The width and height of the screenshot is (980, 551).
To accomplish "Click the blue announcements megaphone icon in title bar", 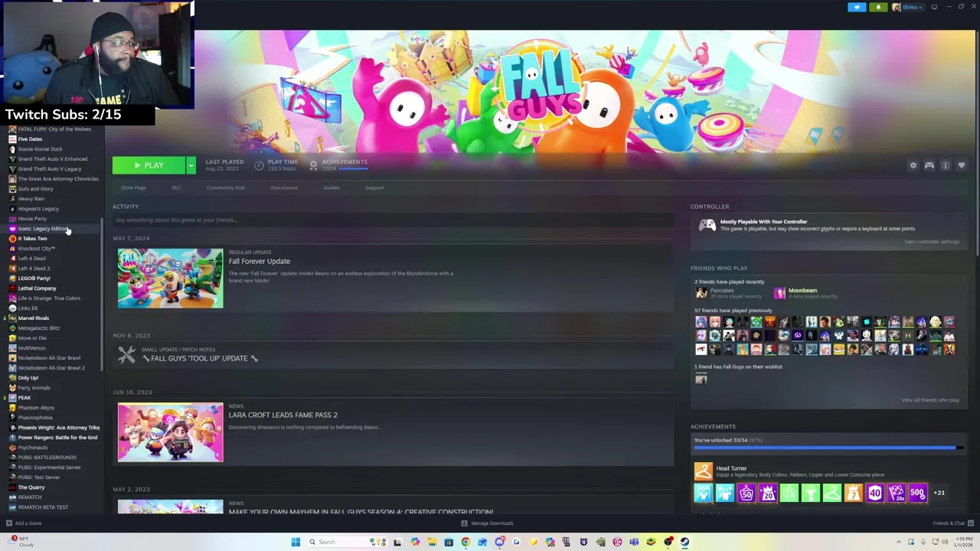I will click(857, 7).
